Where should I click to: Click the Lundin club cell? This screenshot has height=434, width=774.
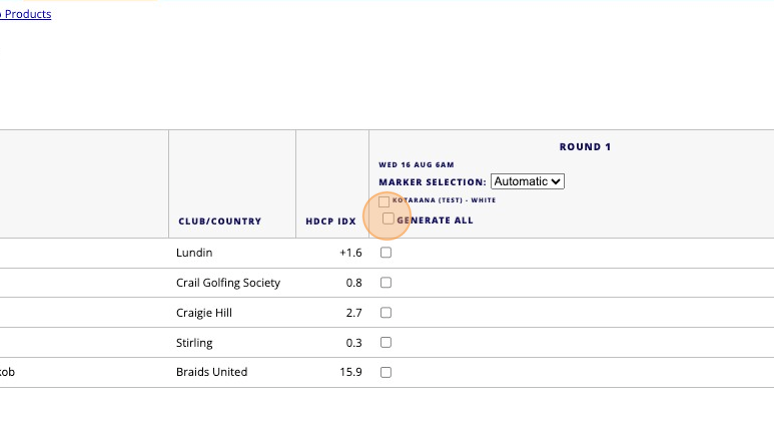tap(195, 253)
